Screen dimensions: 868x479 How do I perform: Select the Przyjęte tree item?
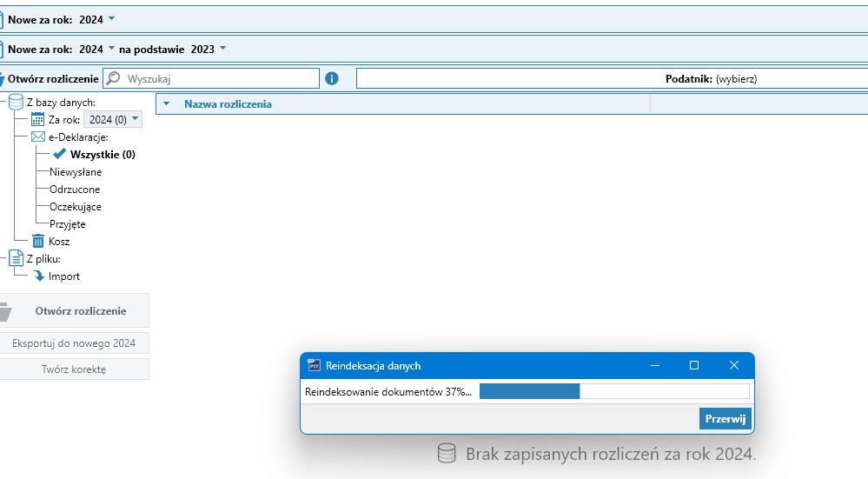[x=68, y=224]
